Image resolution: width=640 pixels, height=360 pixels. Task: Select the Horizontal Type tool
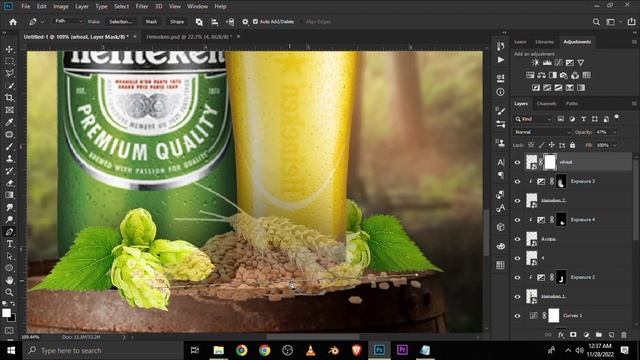pyautogui.click(x=9, y=244)
